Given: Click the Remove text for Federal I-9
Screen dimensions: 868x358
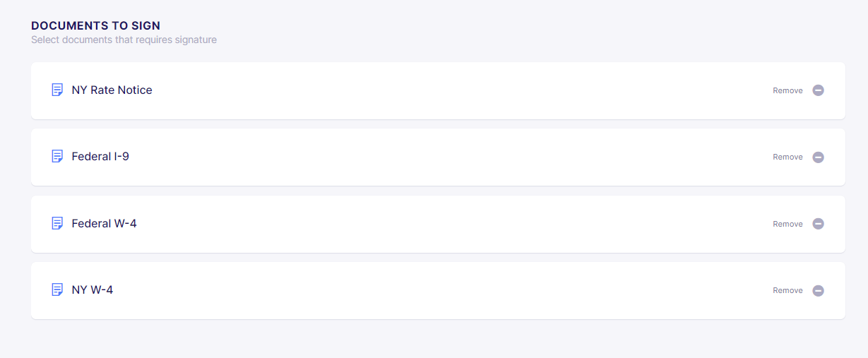Looking at the screenshot, I should pos(787,157).
